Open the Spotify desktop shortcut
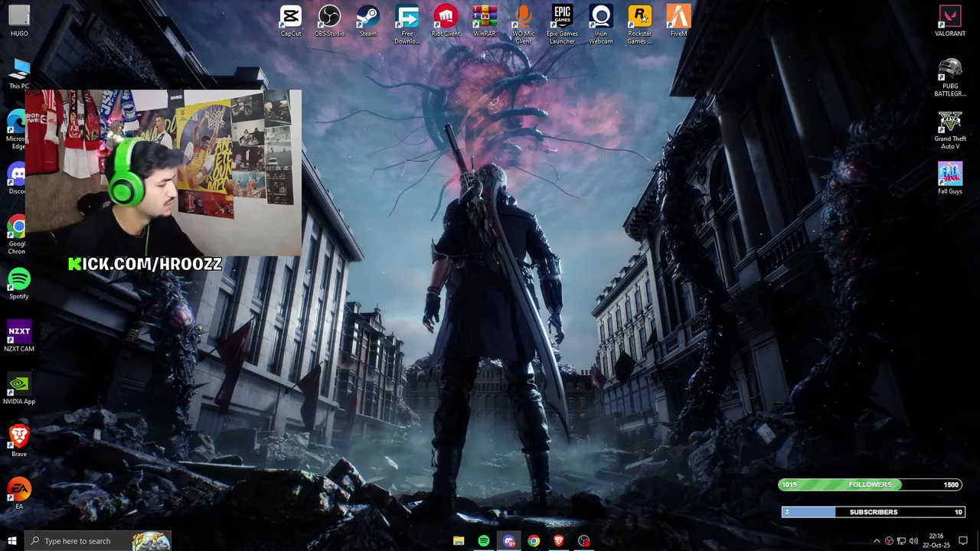This screenshot has width=980, height=551. coord(19,283)
